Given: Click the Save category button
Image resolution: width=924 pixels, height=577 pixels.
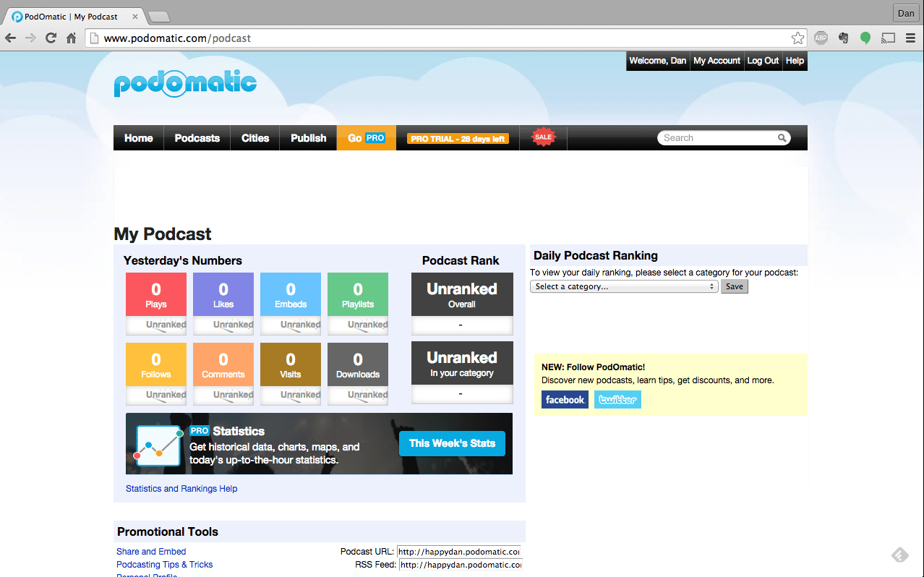Looking at the screenshot, I should pos(735,286).
